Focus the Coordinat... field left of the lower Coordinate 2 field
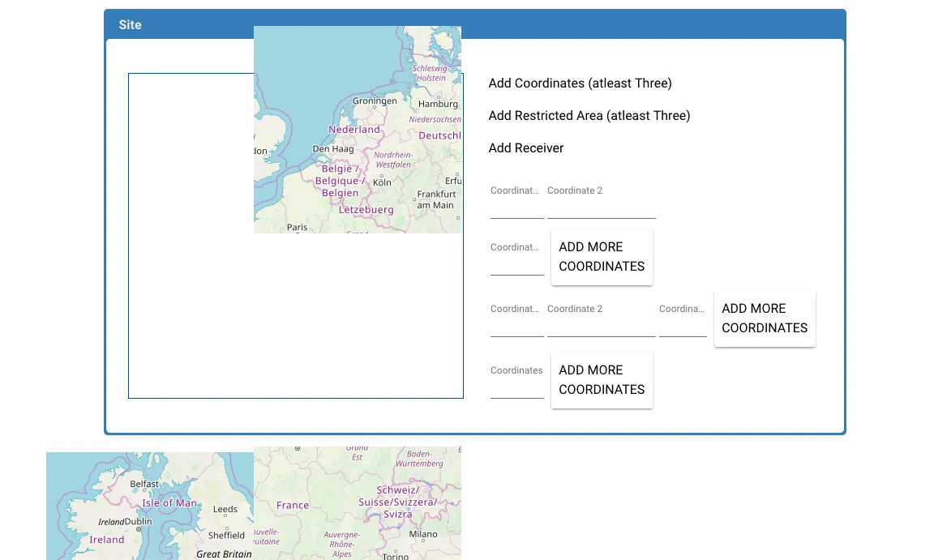 [x=517, y=321]
